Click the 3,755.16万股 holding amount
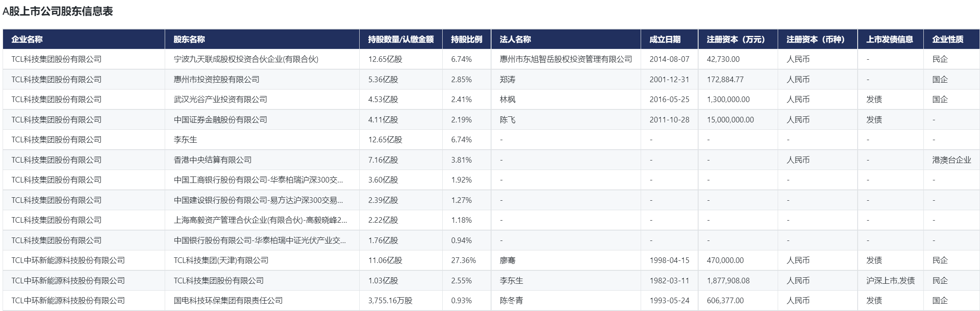Image resolution: width=980 pixels, height=311 pixels. pyautogui.click(x=390, y=301)
